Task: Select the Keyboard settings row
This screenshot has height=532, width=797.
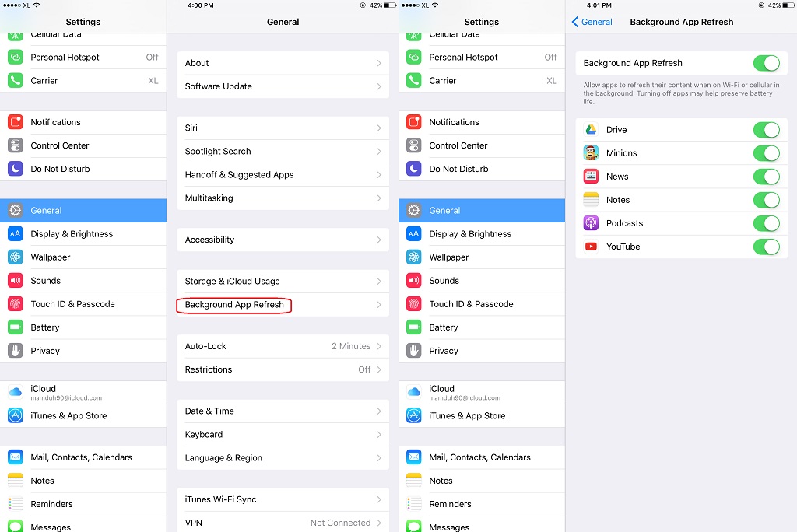Action: [x=283, y=435]
